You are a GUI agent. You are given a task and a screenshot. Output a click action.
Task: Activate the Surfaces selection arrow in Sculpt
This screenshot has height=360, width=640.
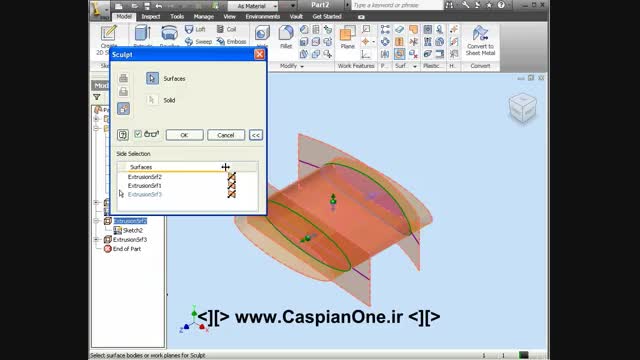(x=152, y=78)
